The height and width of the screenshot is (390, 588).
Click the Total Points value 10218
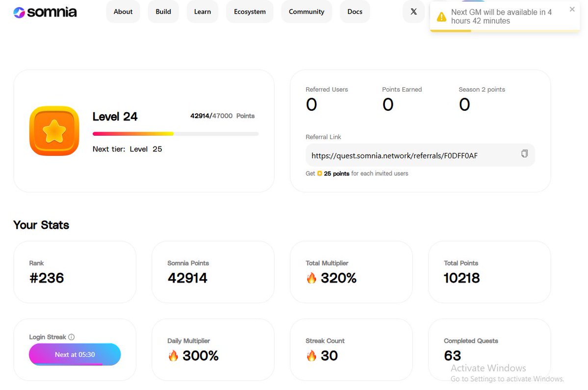click(461, 278)
